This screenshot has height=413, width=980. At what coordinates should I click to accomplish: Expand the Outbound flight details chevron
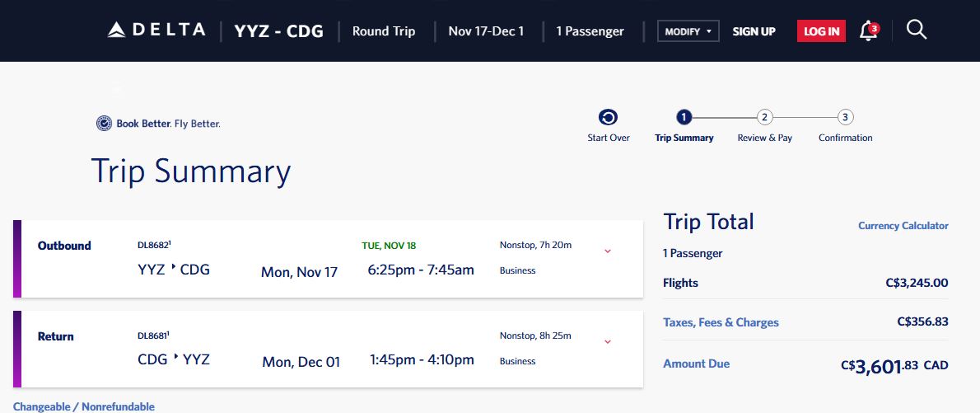point(608,251)
